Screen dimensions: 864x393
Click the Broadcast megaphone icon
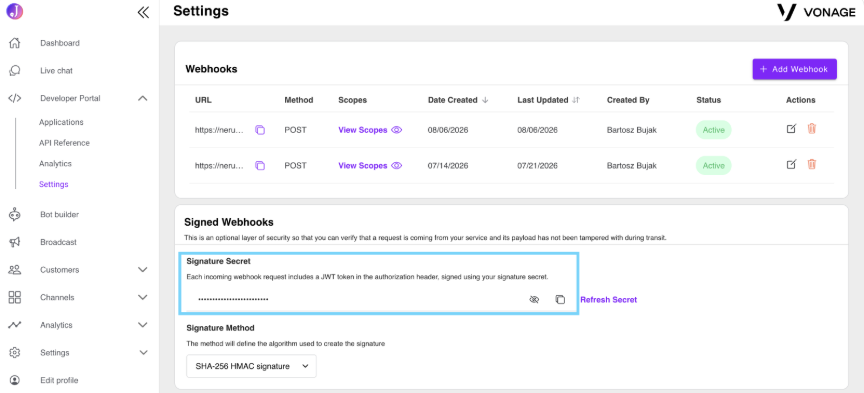click(x=15, y=242)
